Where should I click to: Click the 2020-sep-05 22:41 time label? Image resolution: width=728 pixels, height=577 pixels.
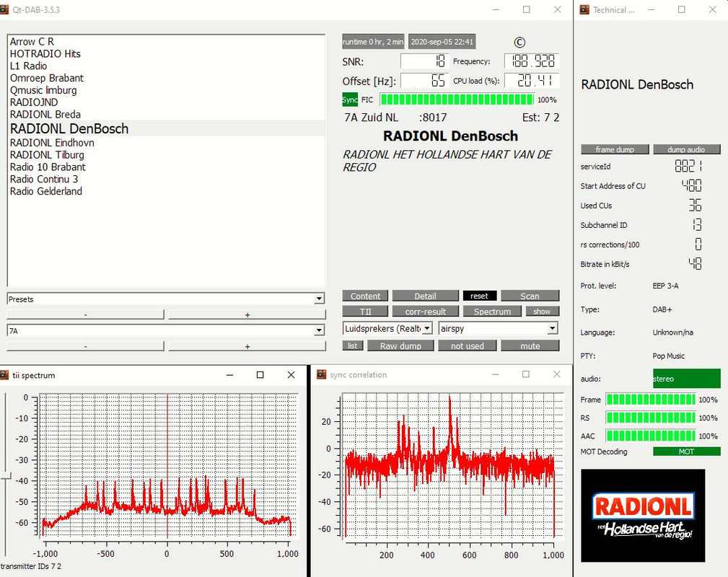[442, 42]
